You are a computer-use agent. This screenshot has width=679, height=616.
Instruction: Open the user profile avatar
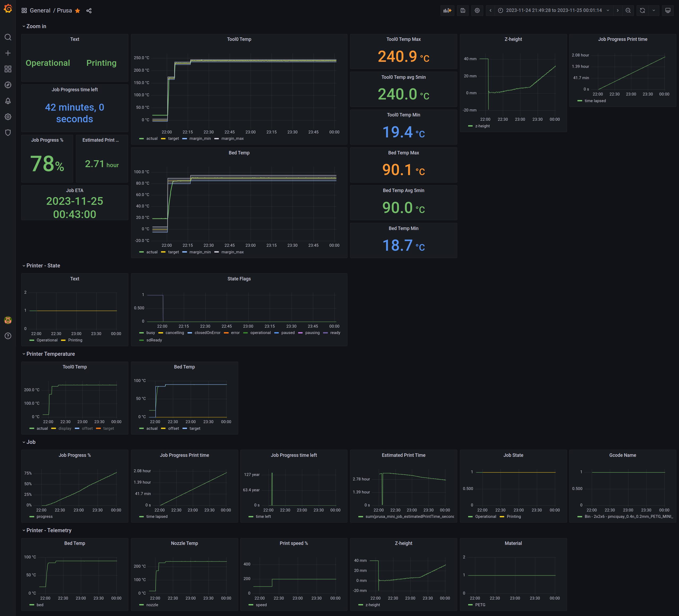[8, 320]
